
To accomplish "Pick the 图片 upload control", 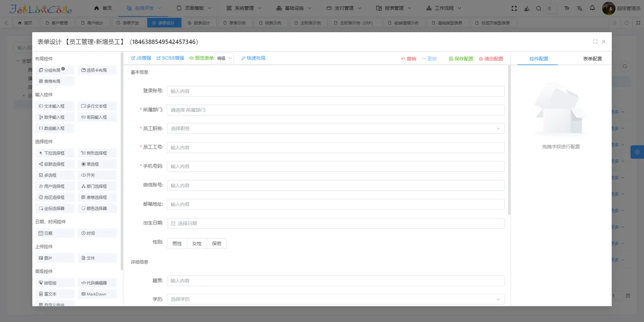I will point(54,258).
